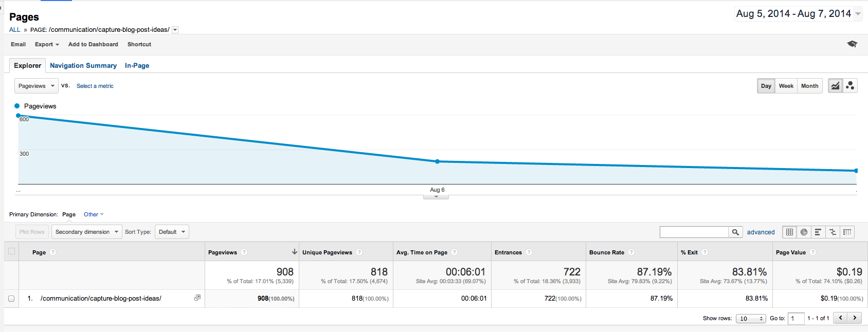The image size is (868, 332).
Task: Open the In-Page tab
Action: 137,66
